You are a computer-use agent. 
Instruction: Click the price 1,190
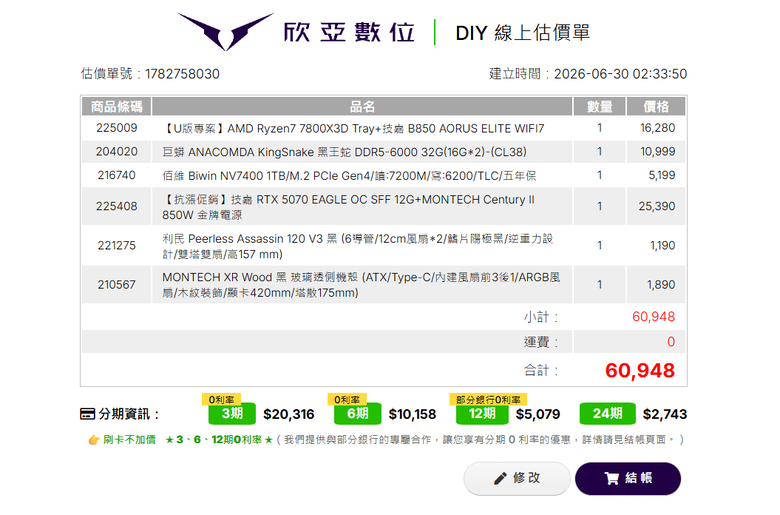663,245
